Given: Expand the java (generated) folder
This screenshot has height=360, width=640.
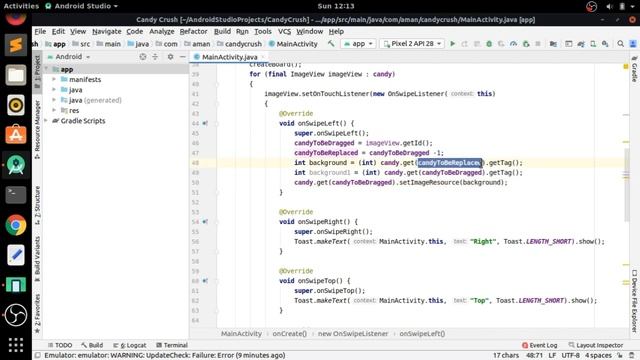Looking at the screenshot, I should [54, 100].
